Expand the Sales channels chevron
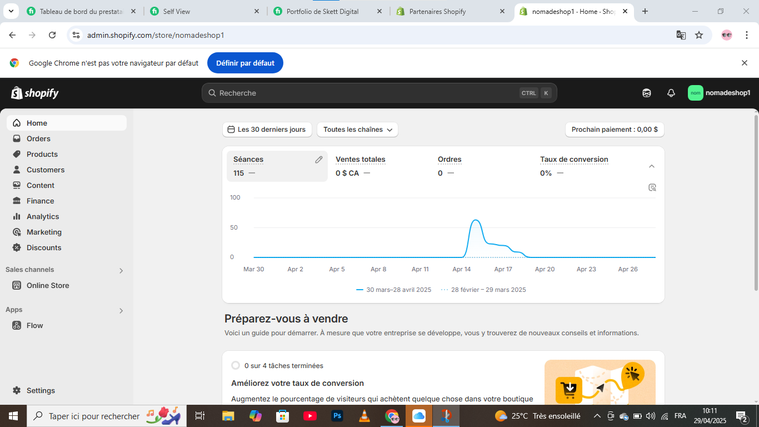The height and width of the screenshot is (427, 759). click(121, 271)
